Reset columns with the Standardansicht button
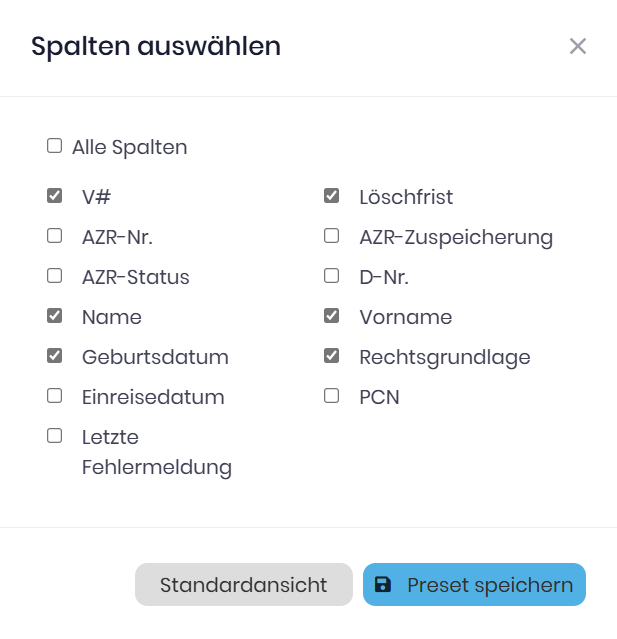617x639 pixels. point(243,585)
